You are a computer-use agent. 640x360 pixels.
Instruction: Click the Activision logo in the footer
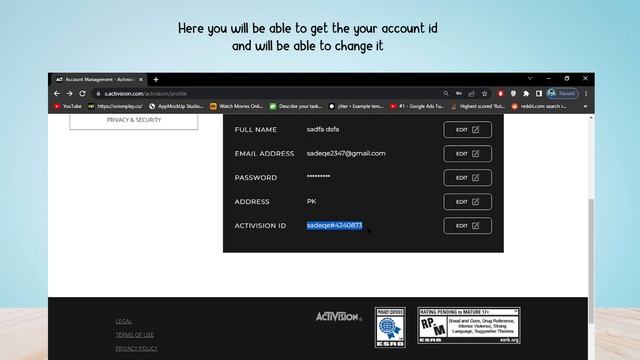click(x=339, y=316)
